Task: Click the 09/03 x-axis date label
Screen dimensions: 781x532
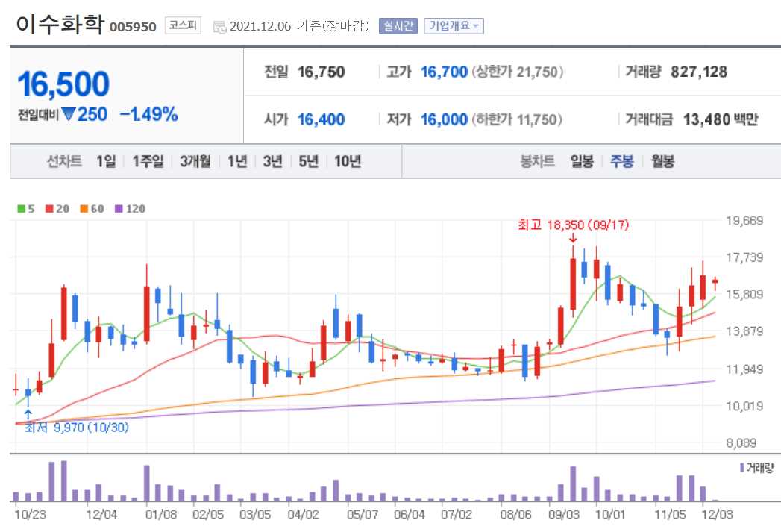Action: coord(564,514)
